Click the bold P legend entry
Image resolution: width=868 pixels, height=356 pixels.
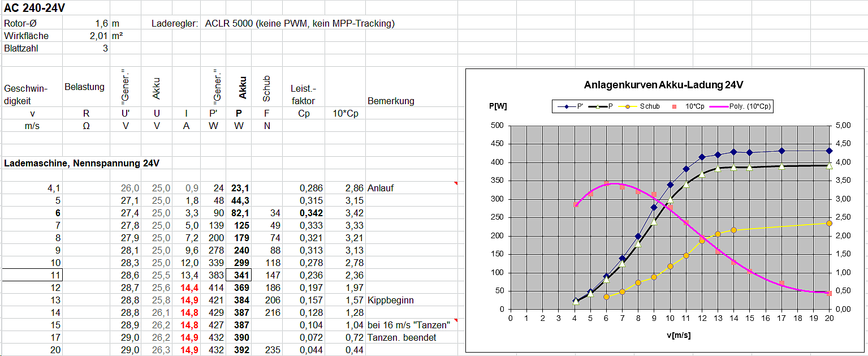[604, 106]
